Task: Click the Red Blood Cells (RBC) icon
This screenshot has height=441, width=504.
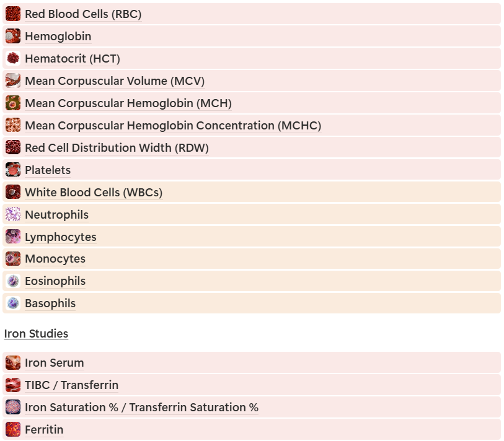Action: pos(13,14)
